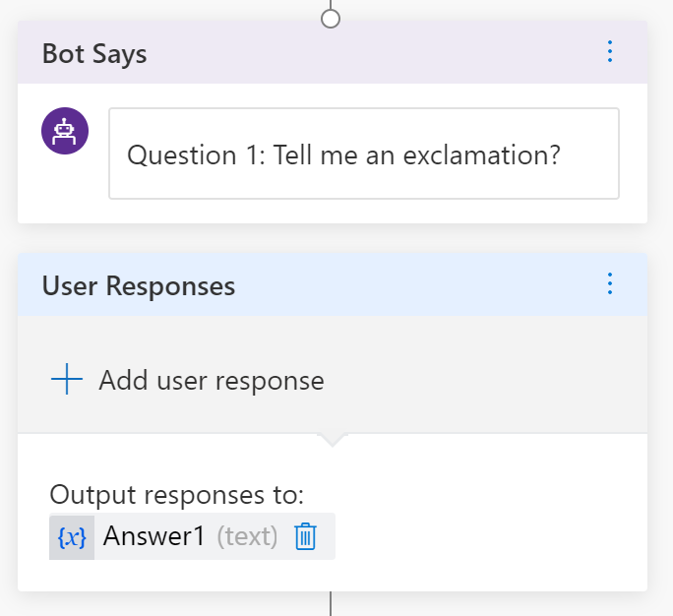
Task: Click the connector circle above Bot Says
Action: point(331,18)
